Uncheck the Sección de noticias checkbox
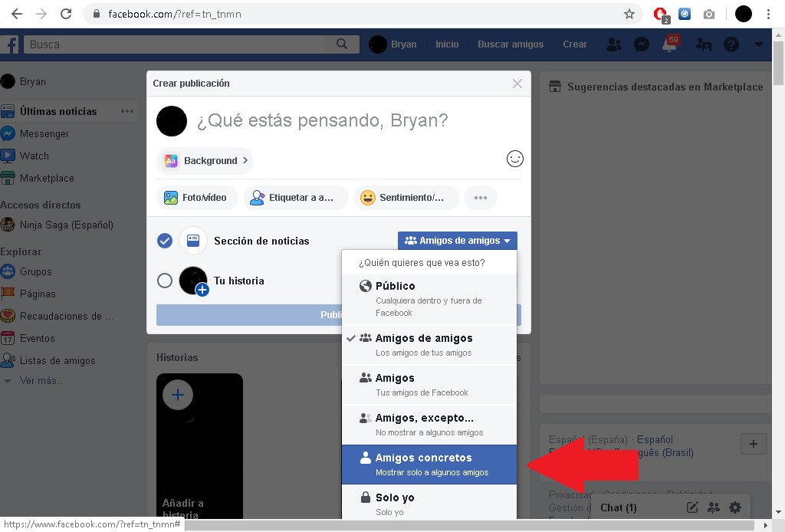Screen dimensions: 785x532 click(x=164, y=240)
